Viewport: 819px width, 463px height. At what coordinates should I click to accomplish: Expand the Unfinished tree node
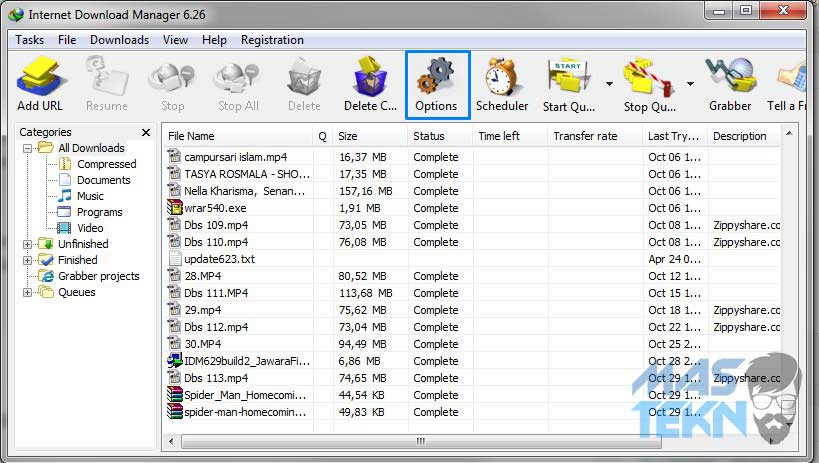(x=28, y=244)
